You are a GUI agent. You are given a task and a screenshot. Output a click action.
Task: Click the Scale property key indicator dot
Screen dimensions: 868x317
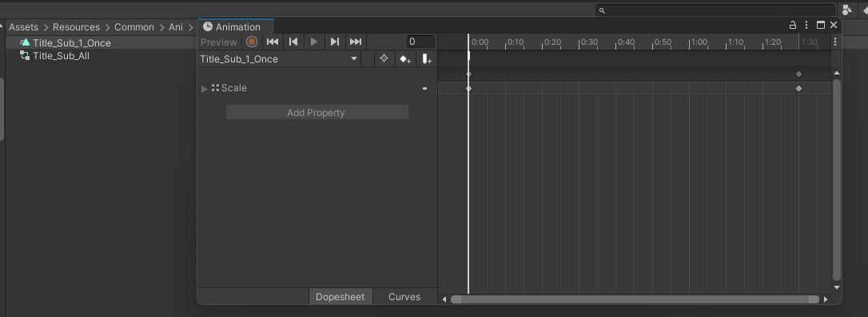click(424, 88)
